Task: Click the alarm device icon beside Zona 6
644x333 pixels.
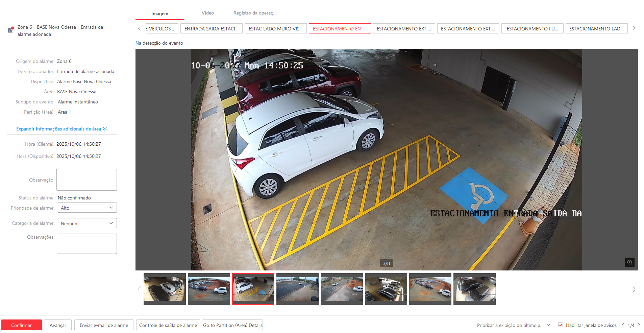Action: [x=10, y=30]
